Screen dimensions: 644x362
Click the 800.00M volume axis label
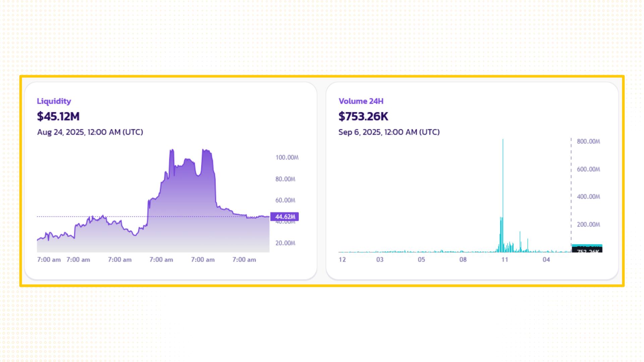588,141
